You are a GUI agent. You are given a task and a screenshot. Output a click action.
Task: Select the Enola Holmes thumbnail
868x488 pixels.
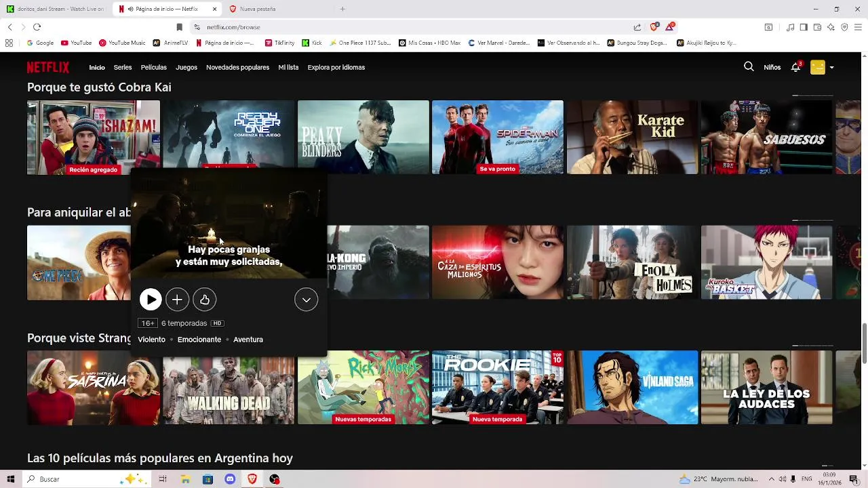coord(633,263)
